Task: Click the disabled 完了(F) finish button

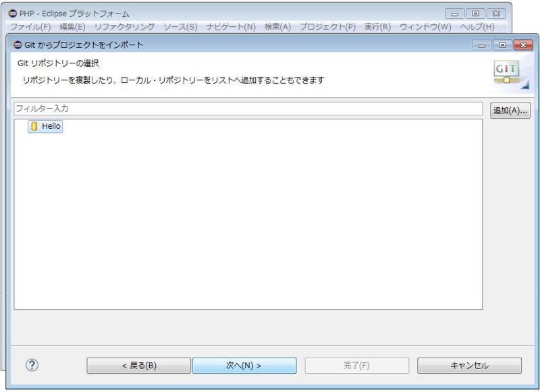Action: (357, 366)
